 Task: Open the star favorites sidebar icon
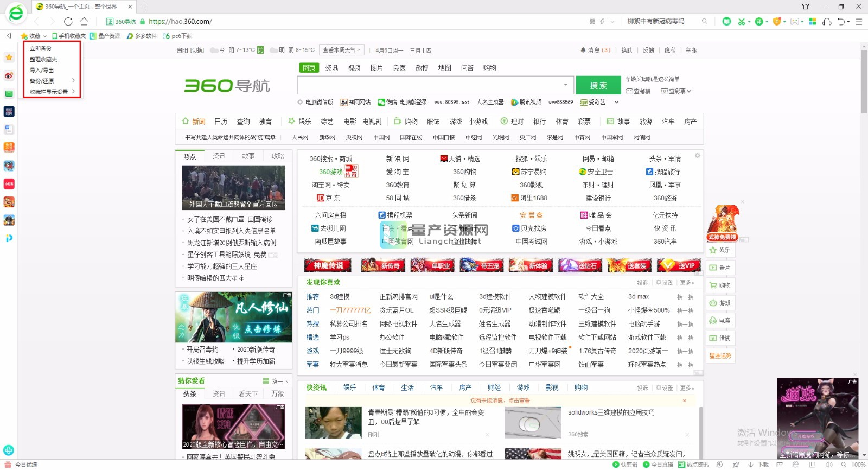[9, 57]
